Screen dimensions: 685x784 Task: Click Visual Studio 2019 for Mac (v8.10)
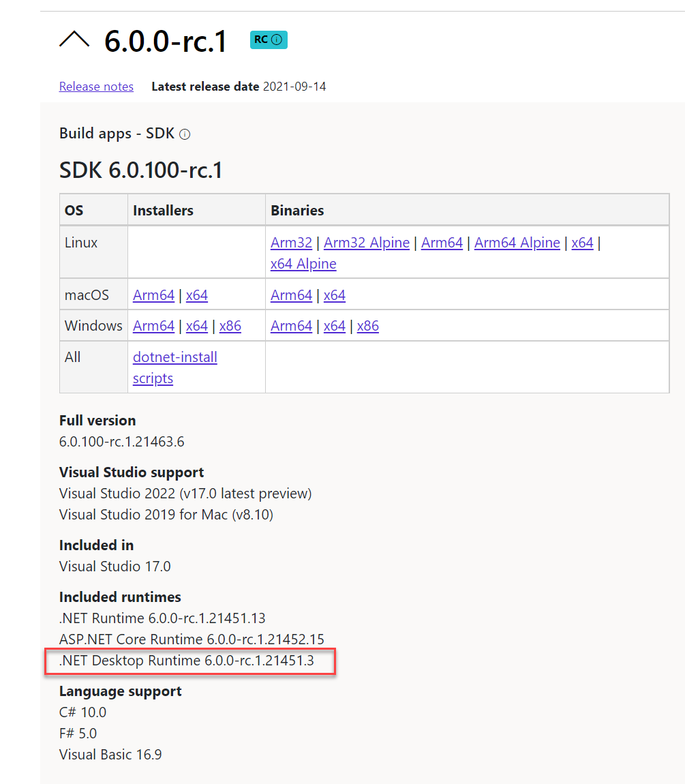[166, 515]
